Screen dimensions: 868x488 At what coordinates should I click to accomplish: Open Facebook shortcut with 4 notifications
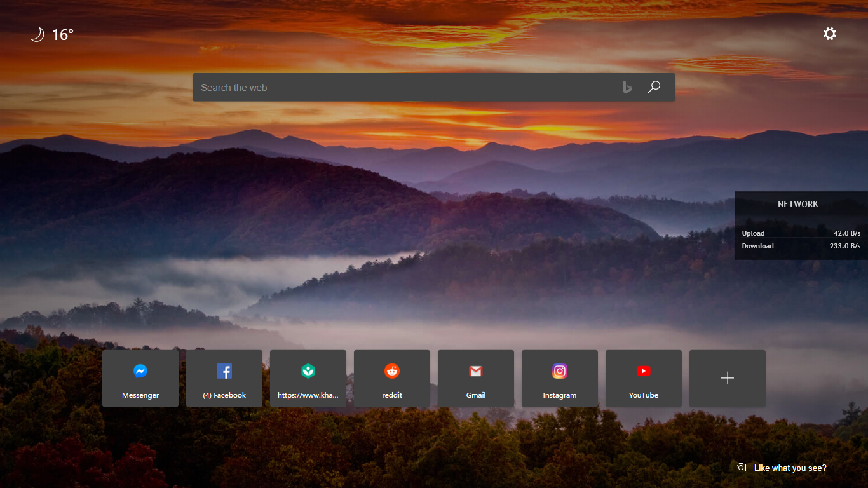pyautogui.click(x=224, y=378)
